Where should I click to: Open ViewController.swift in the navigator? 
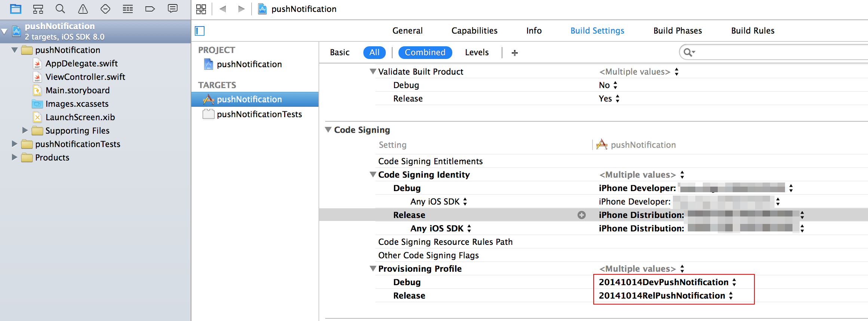coord(85,77)
